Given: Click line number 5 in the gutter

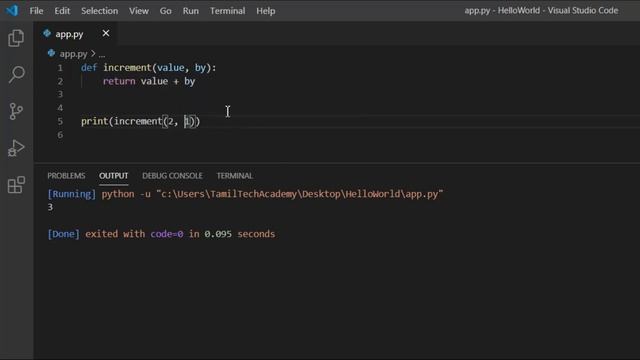Looking at the screenshot, I should [x=60, y=121].
